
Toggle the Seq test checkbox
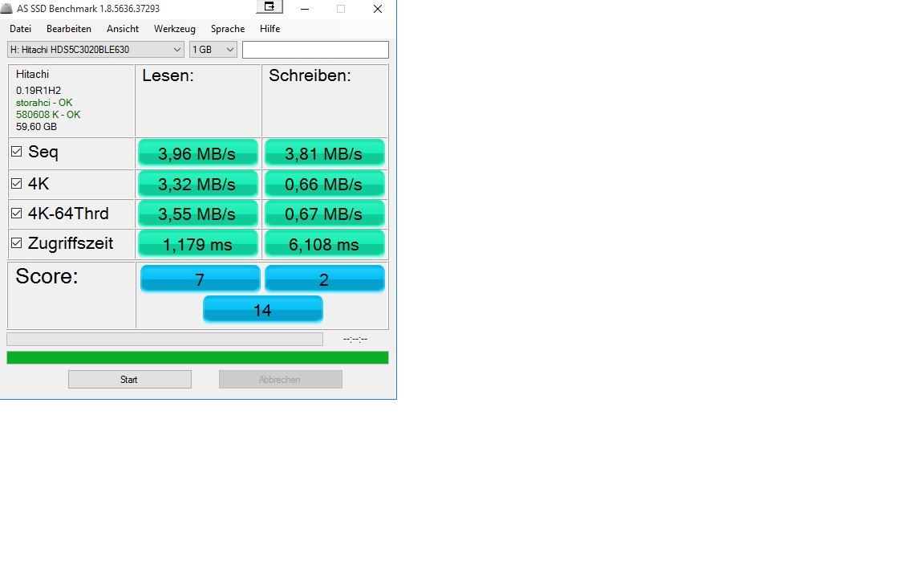pos(17,152)
